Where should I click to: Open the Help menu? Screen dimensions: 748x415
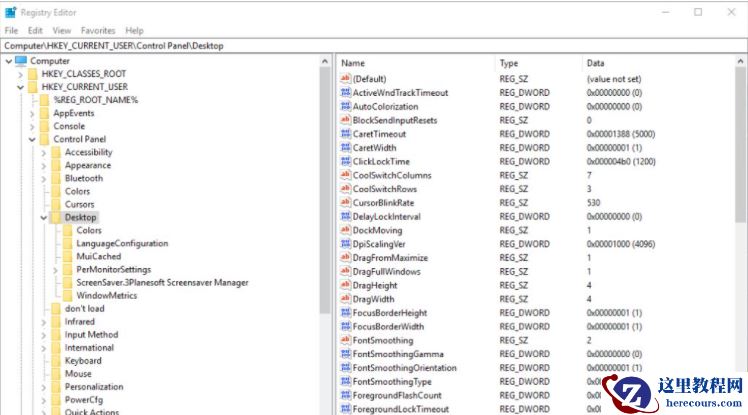(134, 31)
